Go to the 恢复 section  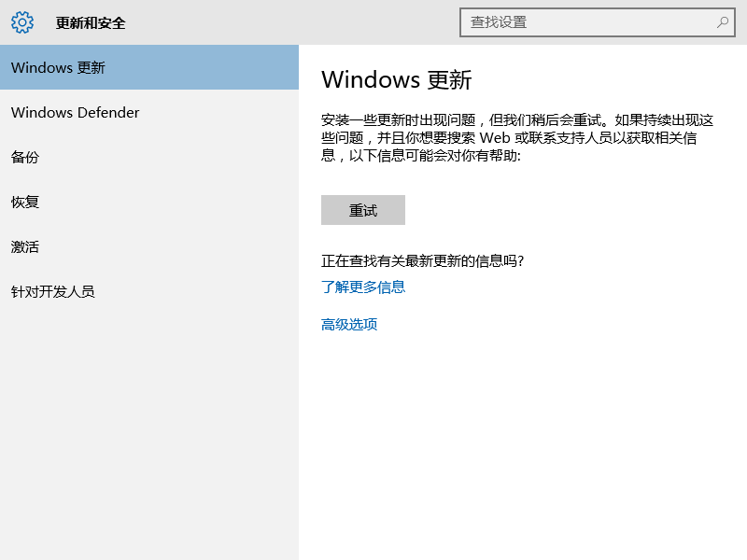[149, 202]
